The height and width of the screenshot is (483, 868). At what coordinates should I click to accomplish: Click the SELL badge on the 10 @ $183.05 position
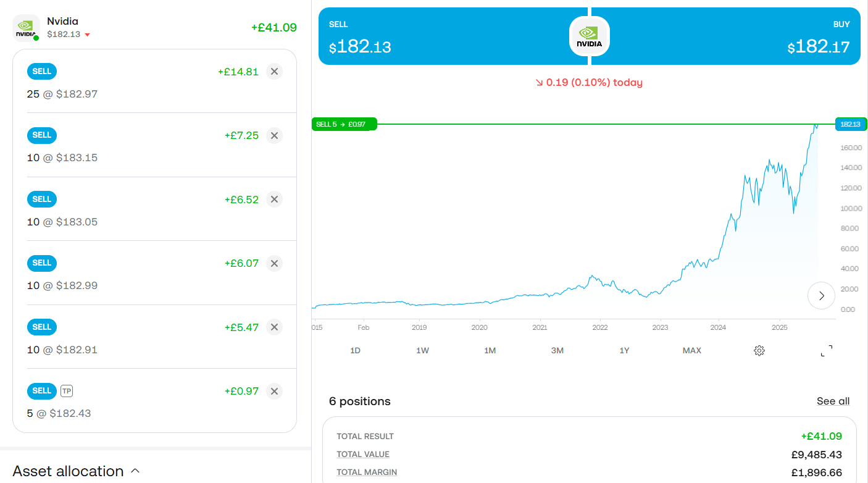(42, 199)
